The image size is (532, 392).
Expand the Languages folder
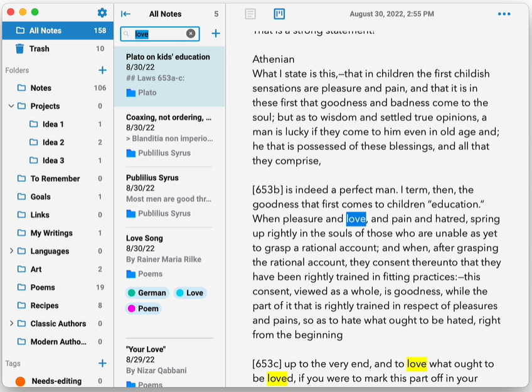pos(11,251)
